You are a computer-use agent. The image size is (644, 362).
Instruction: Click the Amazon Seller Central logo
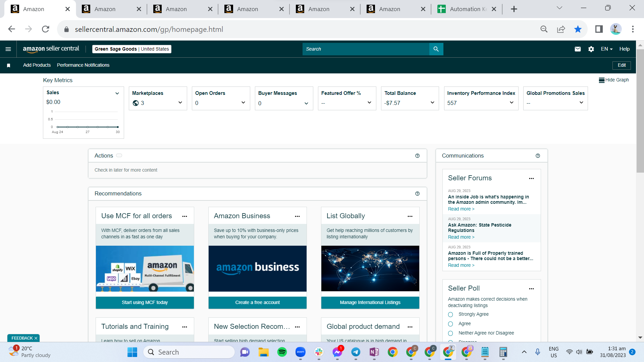pyautogui.click(x=51, y=49)
